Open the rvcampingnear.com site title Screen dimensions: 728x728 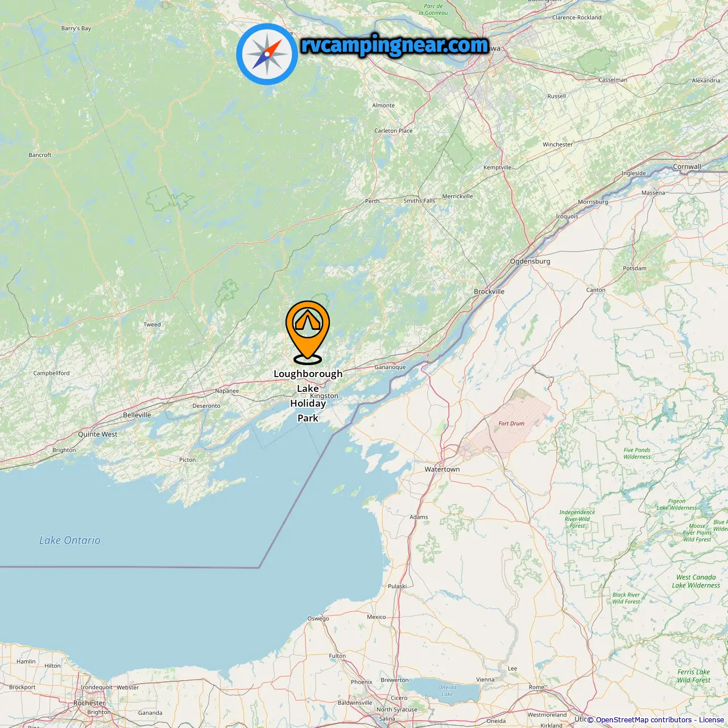point(395,45)
